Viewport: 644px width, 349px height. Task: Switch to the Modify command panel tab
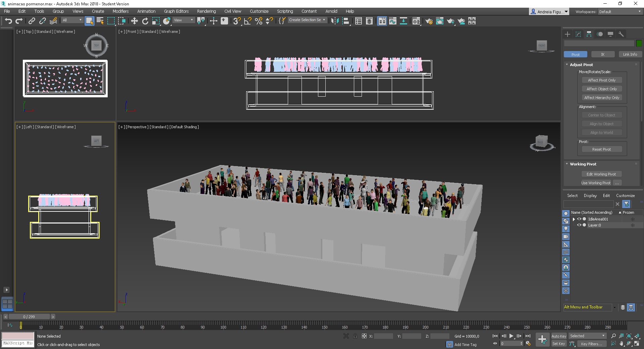(x=578, y=34)
